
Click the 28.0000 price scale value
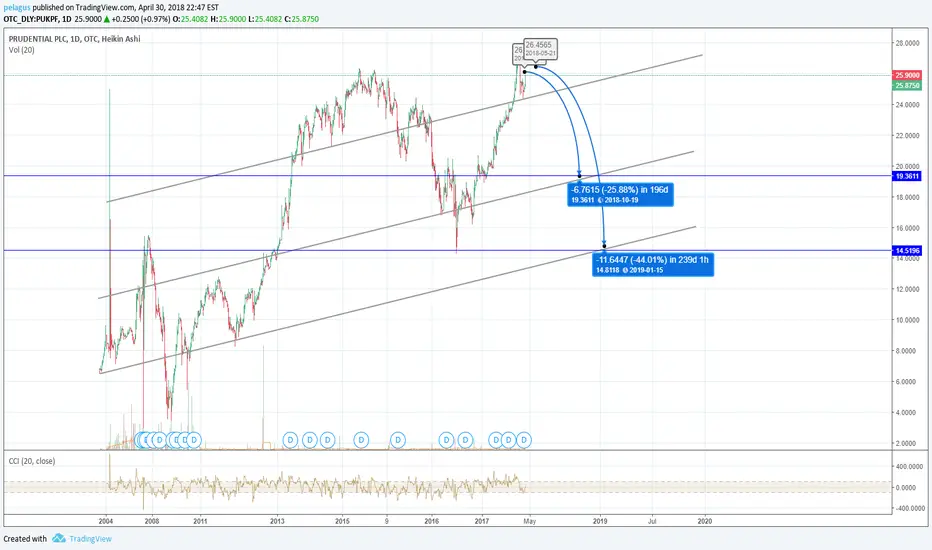pos(906,43)
